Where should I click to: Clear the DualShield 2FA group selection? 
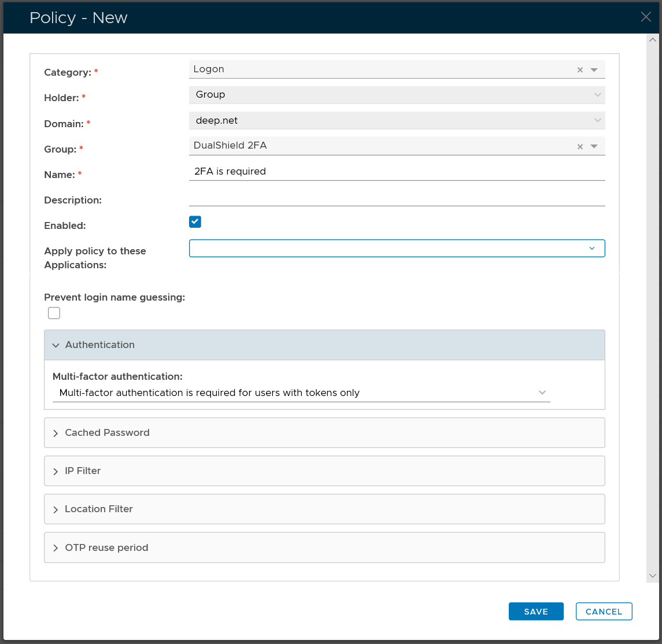tap(580, 147)
